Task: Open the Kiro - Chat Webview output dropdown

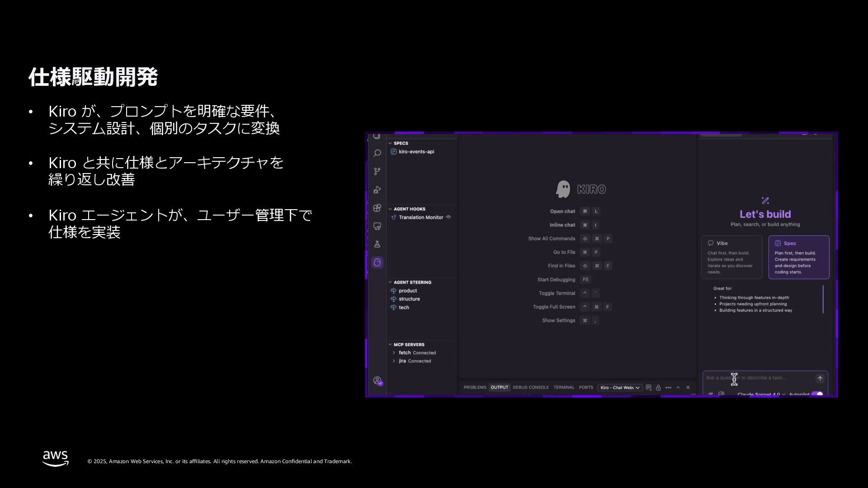Action: [x=620, y=388]
